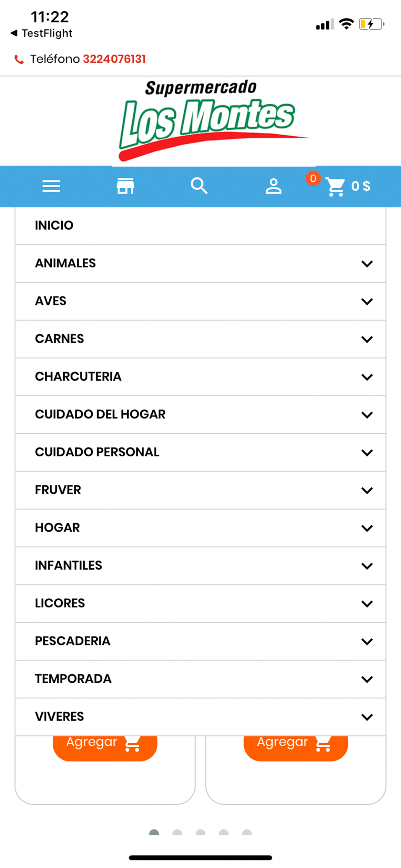The height and width of the screenshot is (868, 401).
Task: Tap the store icon in blue bar
Action: 125,186
